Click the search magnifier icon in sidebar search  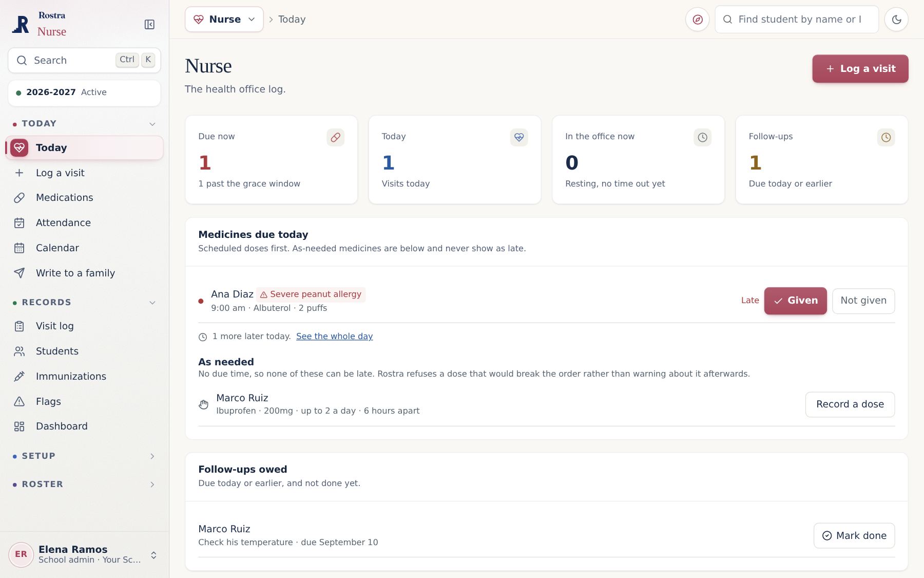22,61
